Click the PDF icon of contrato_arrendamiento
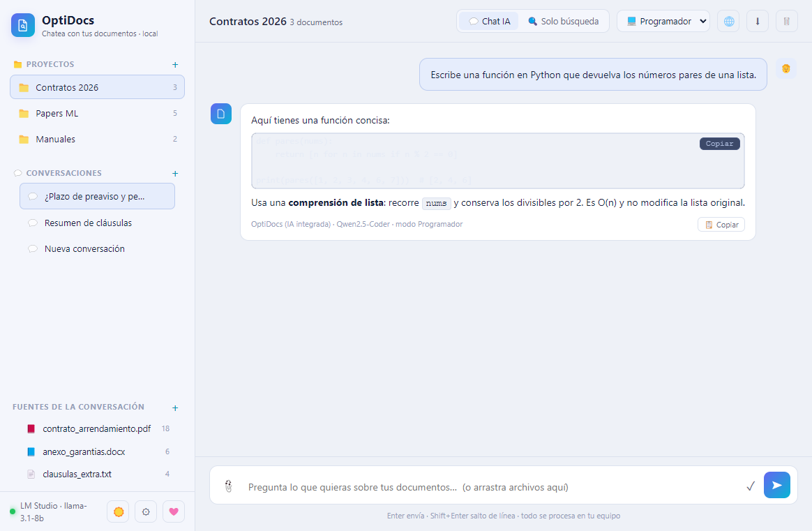 (x=31, y=429)
